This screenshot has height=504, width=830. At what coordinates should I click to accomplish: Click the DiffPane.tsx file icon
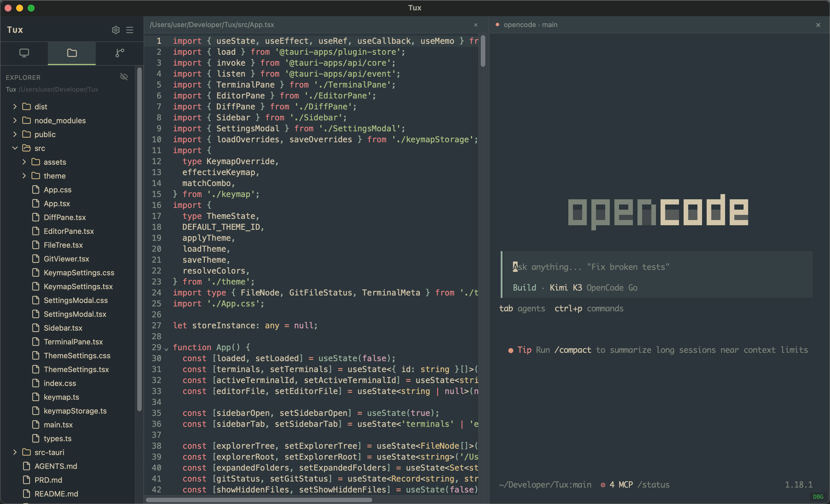point(36,217)
